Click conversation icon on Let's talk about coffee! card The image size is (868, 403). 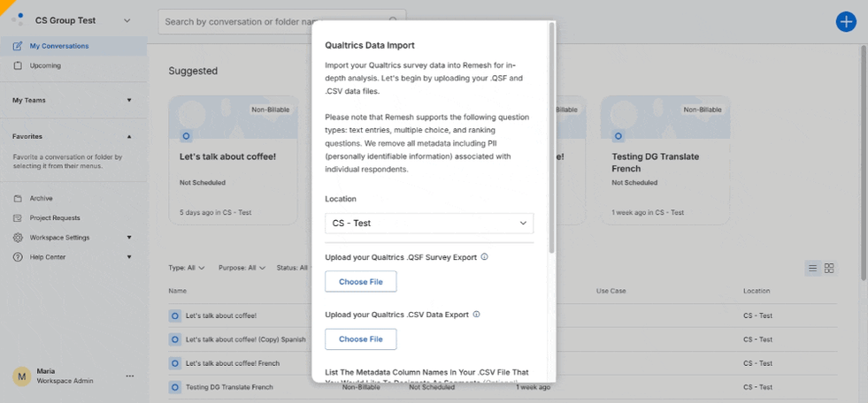pos(186,136)
